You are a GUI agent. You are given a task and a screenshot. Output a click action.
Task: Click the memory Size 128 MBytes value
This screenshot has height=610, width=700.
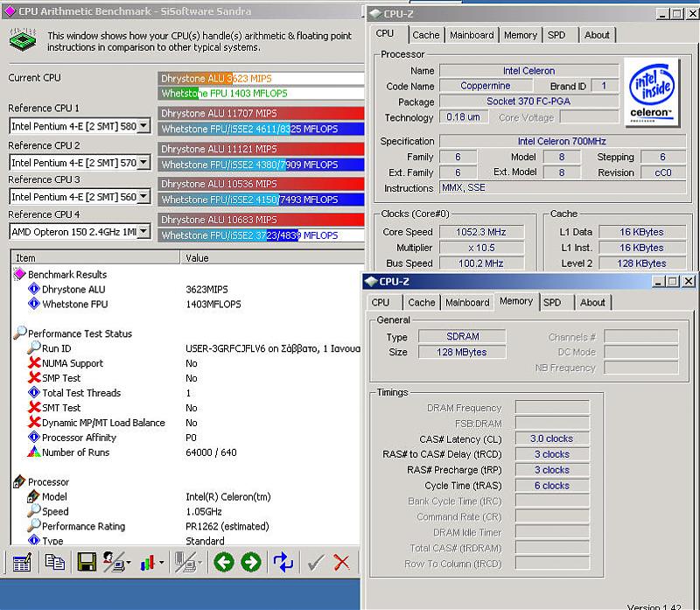tap(462, 352)
